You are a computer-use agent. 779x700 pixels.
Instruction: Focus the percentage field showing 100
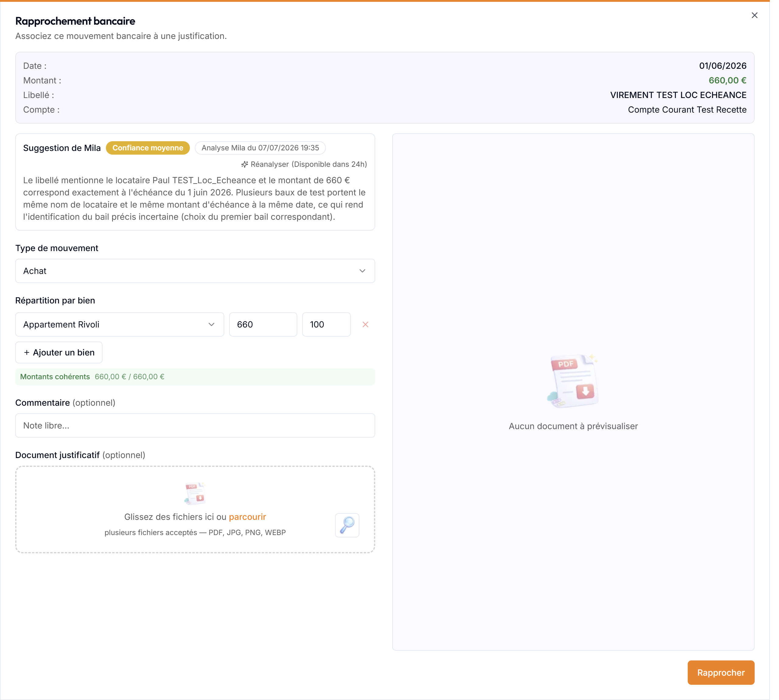(x=326, y=325)
